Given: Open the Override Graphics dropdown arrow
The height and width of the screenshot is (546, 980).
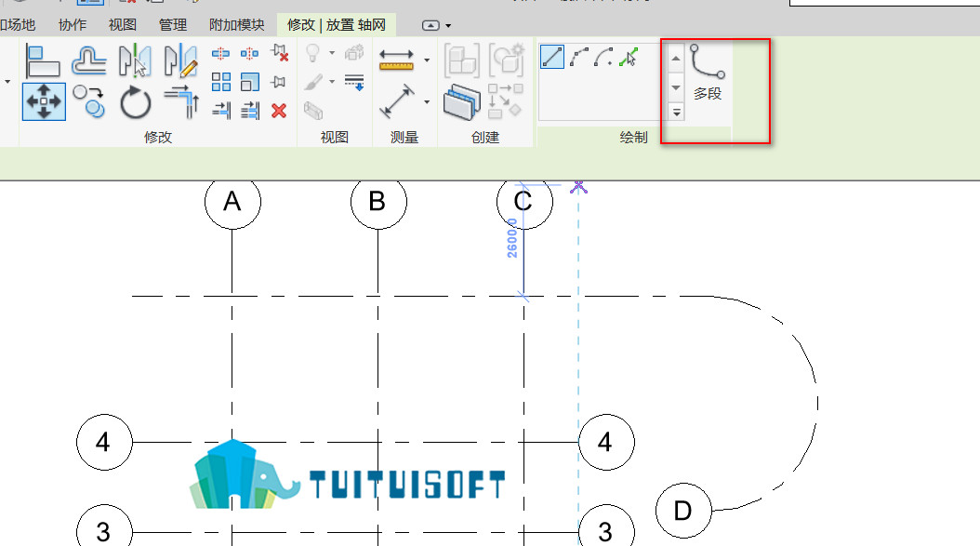Looking at the screenshot, I should pos(332,81).
